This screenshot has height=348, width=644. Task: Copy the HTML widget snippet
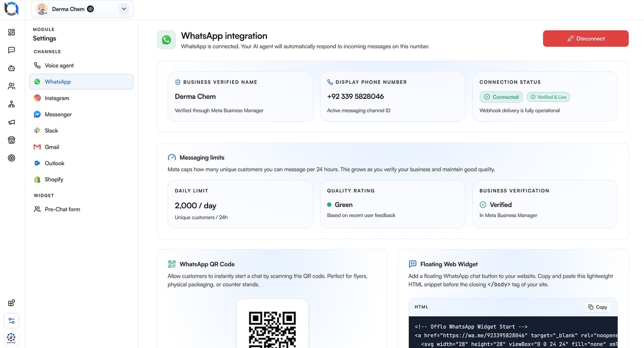point(598,307)
